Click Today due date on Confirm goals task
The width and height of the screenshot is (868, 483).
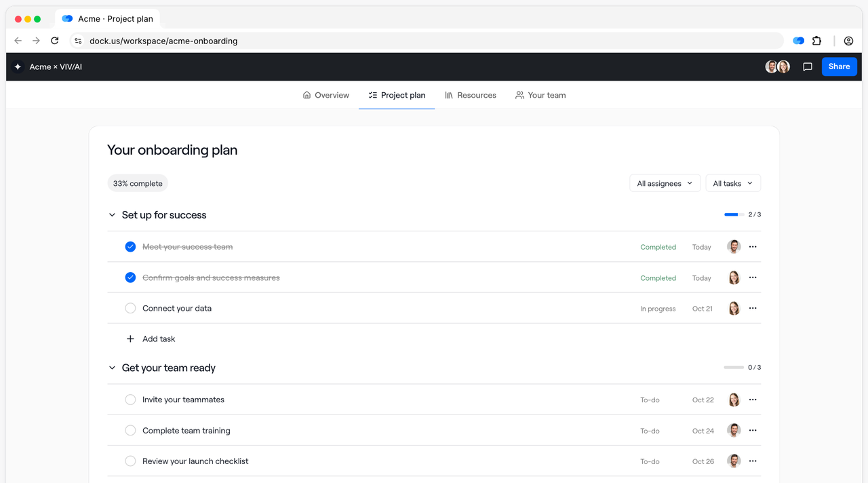click(x=702, y=278)
